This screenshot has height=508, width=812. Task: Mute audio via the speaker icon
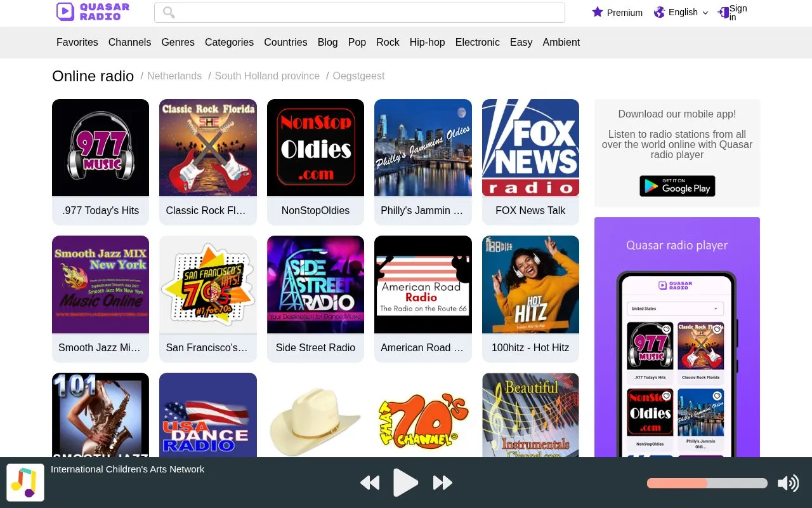click(x=788, y=483)
